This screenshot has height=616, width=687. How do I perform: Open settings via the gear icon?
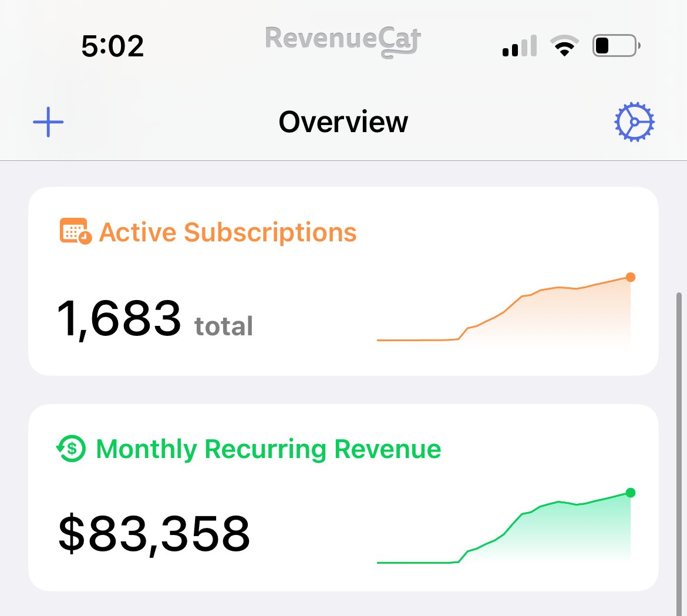[634, 122]
